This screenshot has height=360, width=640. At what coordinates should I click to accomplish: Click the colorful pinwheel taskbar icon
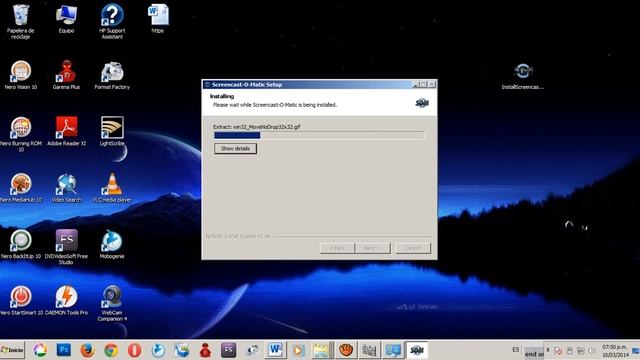click(x=40, y=350)
